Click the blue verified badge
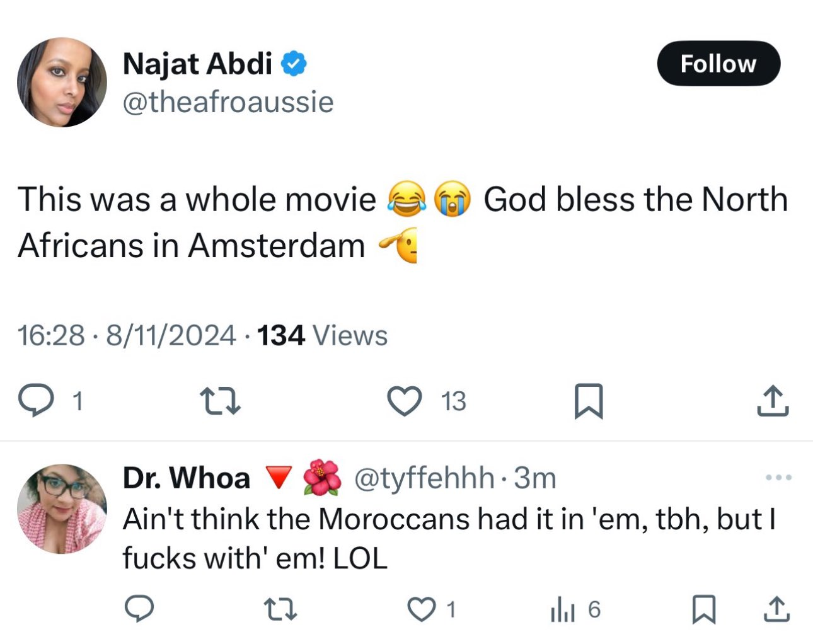The image size is (813, 644). 293,64
